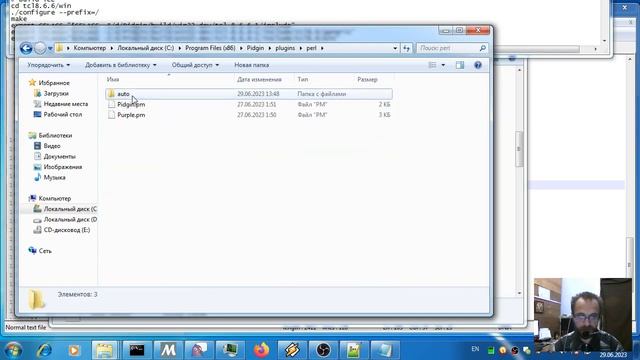Open Рабочий стол in navigation pane
Viewport: 640px width, 360px height.
click(58, 115)
